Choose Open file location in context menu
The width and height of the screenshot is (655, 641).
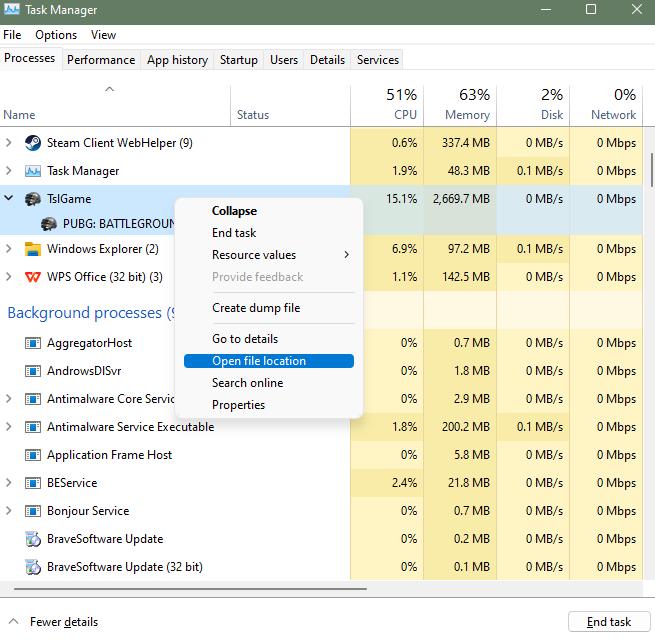pos(259,361)
